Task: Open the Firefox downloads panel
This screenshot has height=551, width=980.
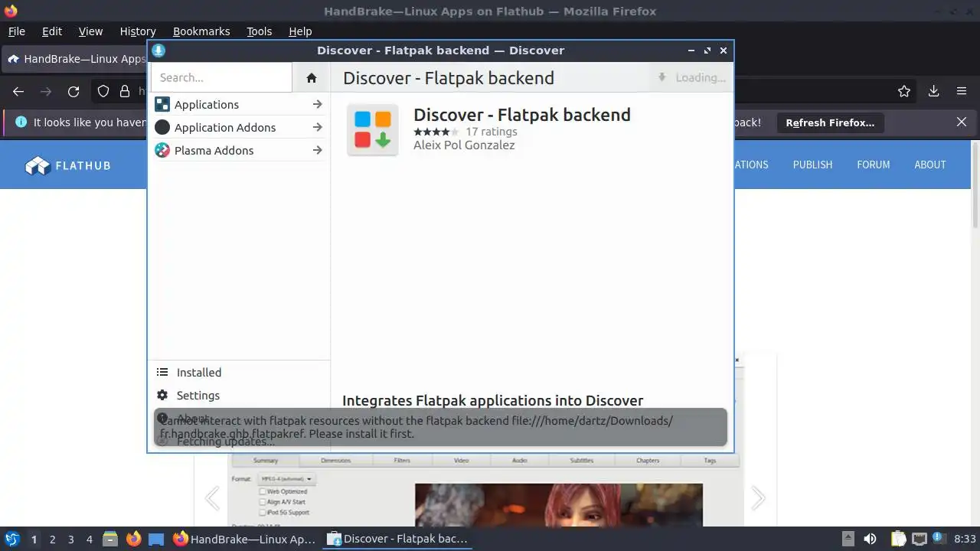Action: [933, 91]
